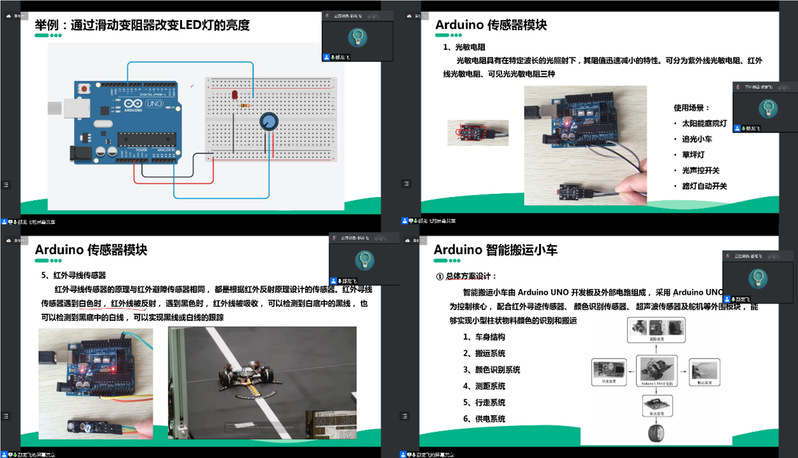The width and height of the screenshot is (798, 458).
Task: Click the blue potentiometer knob on the breadboard
Action: point(269,121)
